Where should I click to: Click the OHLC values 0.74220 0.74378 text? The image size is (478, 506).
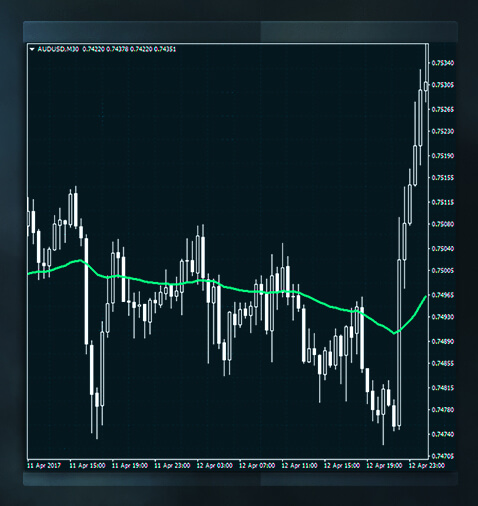[x=105, y=49]
